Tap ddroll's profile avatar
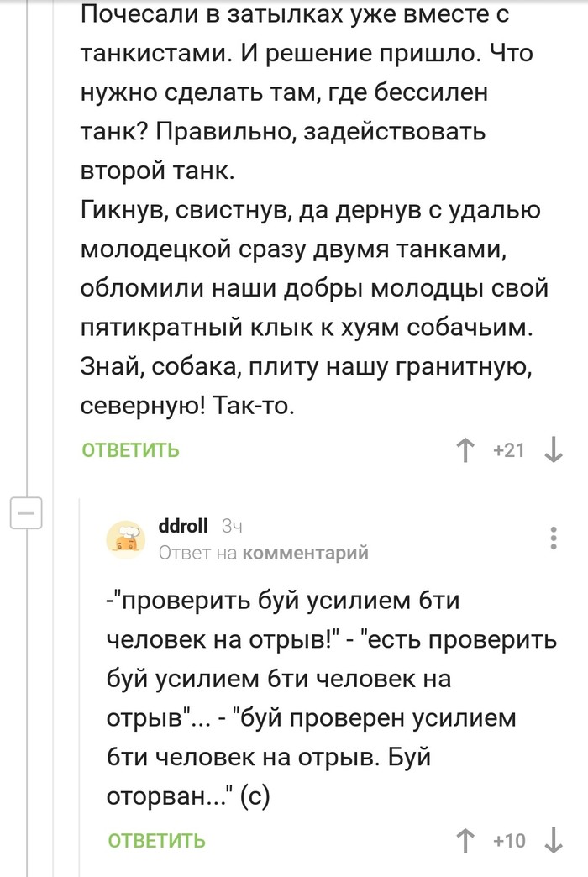This screenshot has width=588, height=877. point(125,538)
